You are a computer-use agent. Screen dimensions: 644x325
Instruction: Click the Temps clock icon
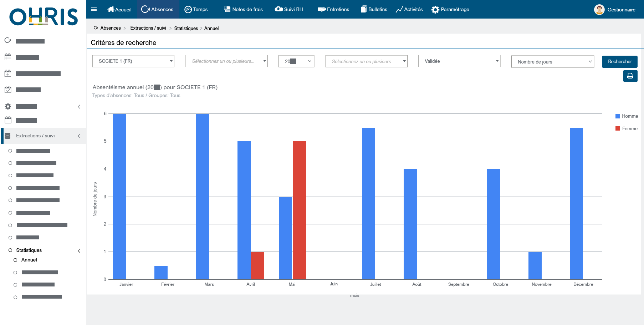pos(188,9)
